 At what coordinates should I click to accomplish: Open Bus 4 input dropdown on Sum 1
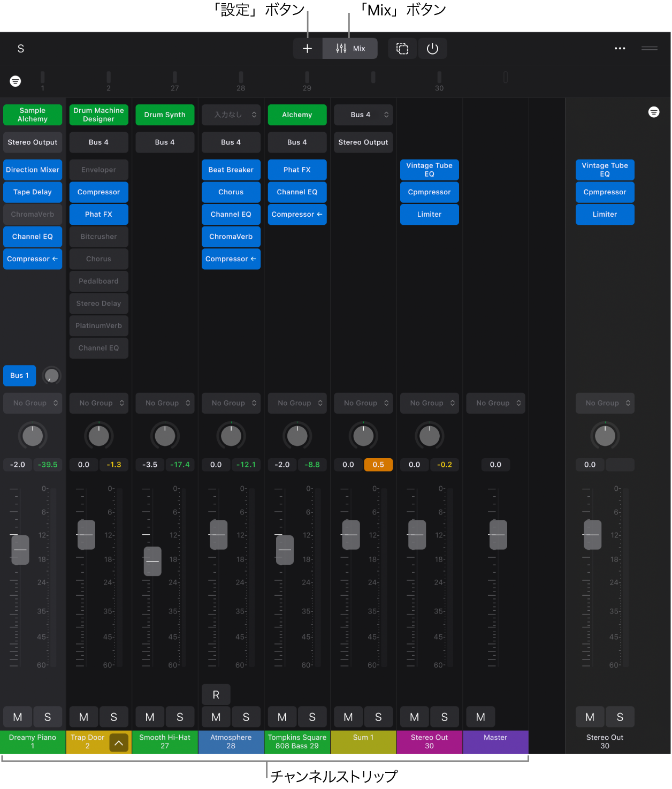click(x=363, y=115)
